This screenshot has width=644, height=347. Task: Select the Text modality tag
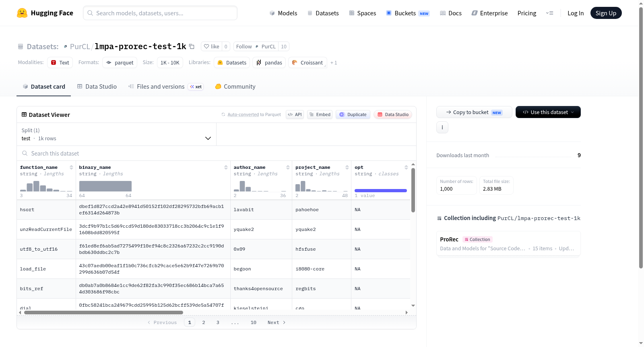[x=60, y=62]
